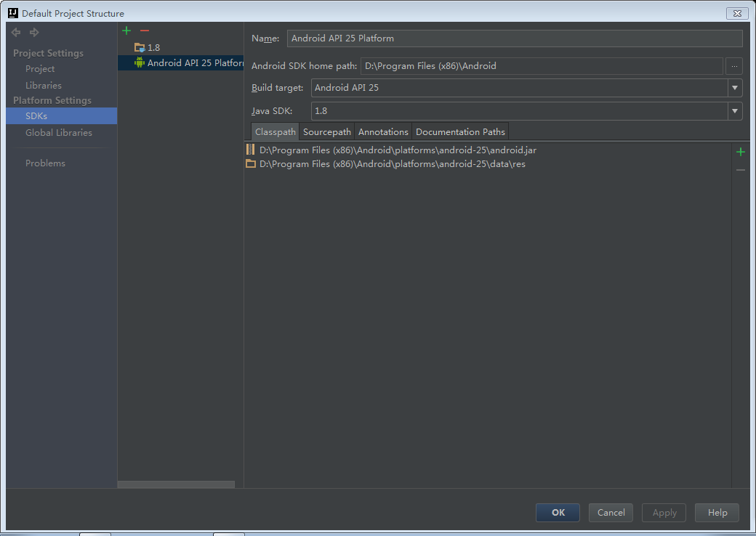The image size is (756, 536).
Task: Select Android API 25 Platform SDK entry
Action: pyautogui.click(x=180, y=62)
